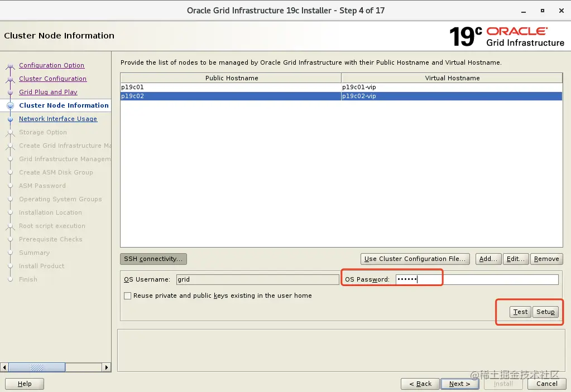This screenshot has height=392, width=571.
Task: Focus the OS Username field
Action: tap(257, 279)
